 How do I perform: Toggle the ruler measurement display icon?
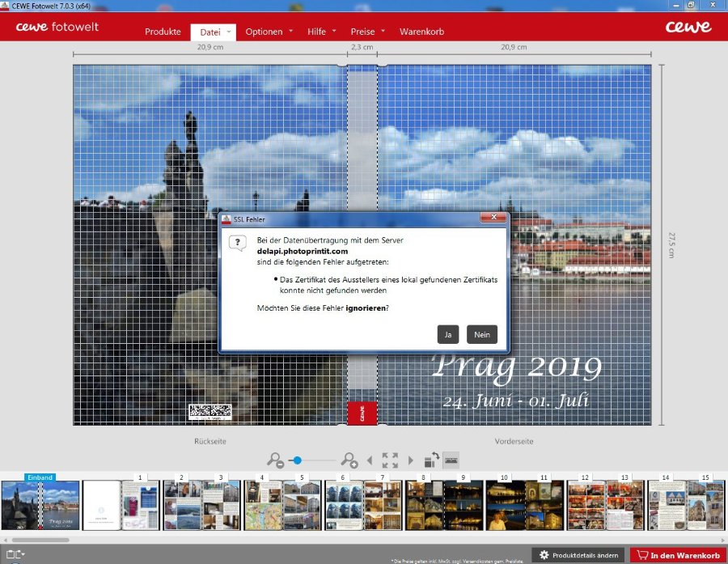click(451, 460)
